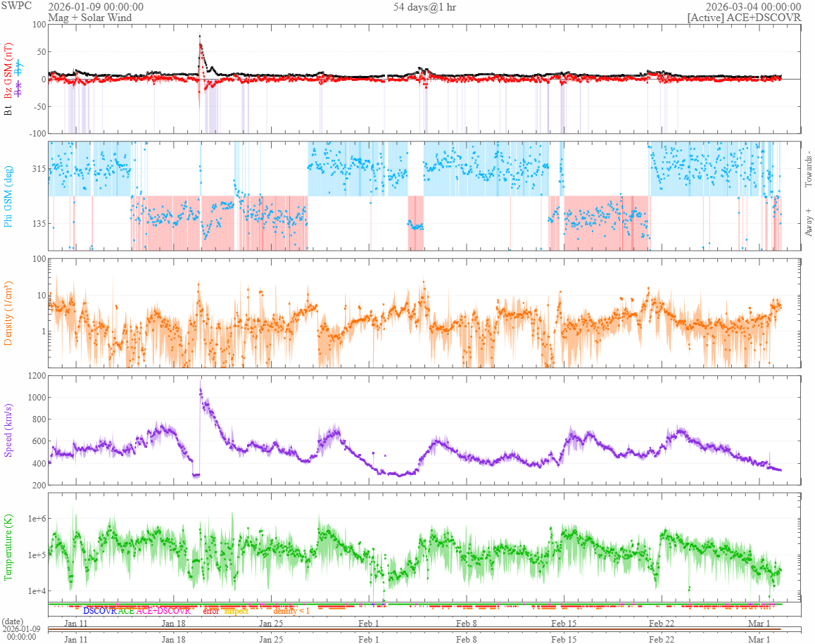Click the '1e+4' tick on the temperature axis
This screenshot has width=815, height=644.
point(37,591)
